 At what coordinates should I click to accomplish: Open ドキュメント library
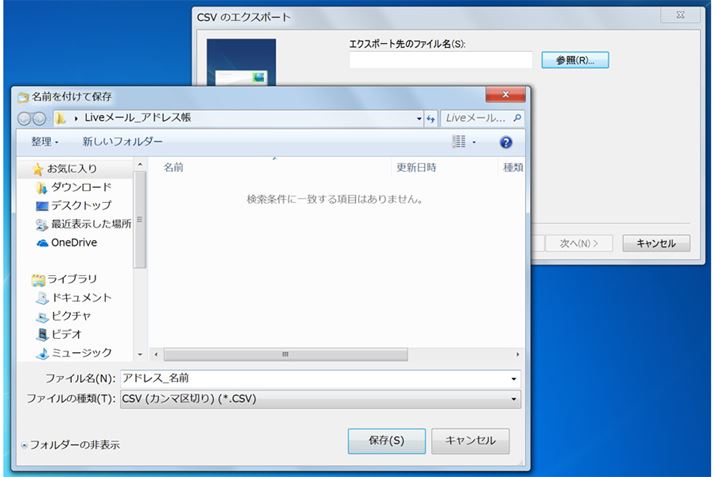[x=74, y=298]
